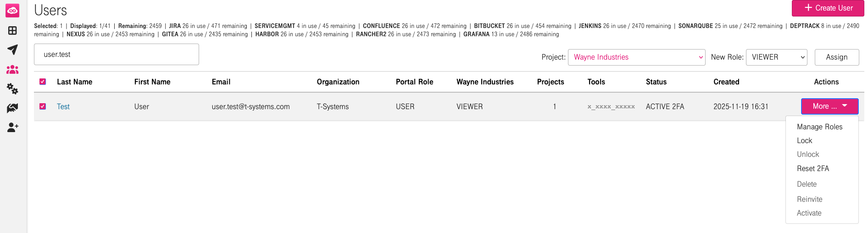Uncheck the checkbox for user Test row
868x233 pixels.
coord(43,106)
